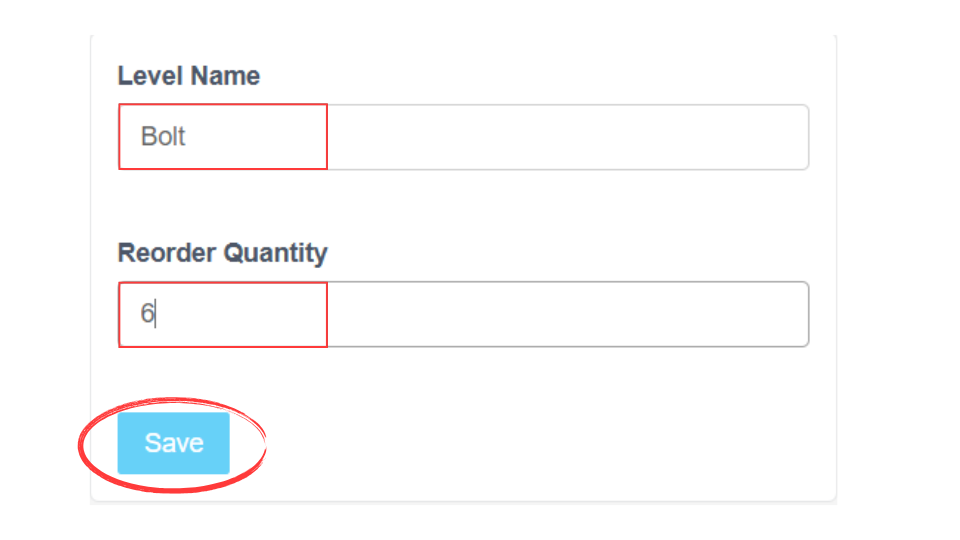Click the word Bolt in Level Name
This screenshot has width=960, height=540.
click(163, 137)
